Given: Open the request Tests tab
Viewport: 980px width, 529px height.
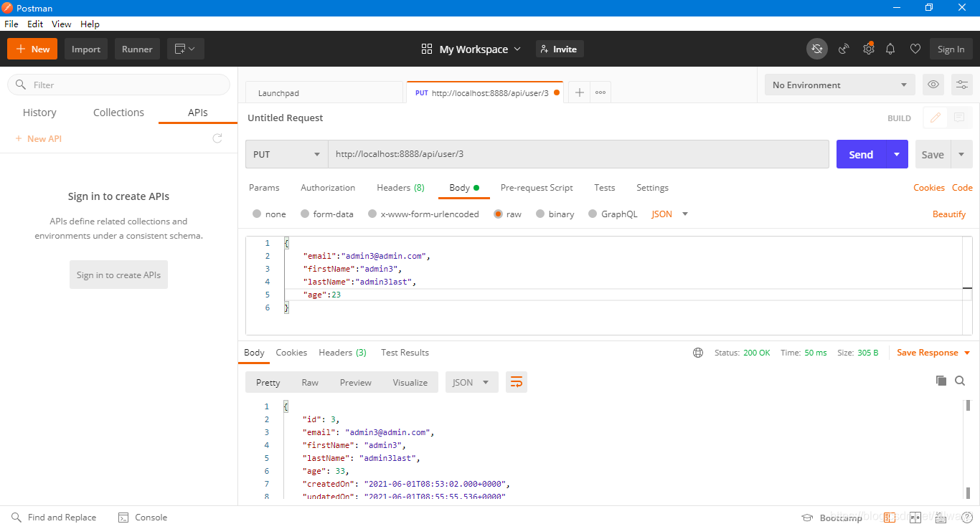Looking at the screenshot, I should tap(605, 188).
